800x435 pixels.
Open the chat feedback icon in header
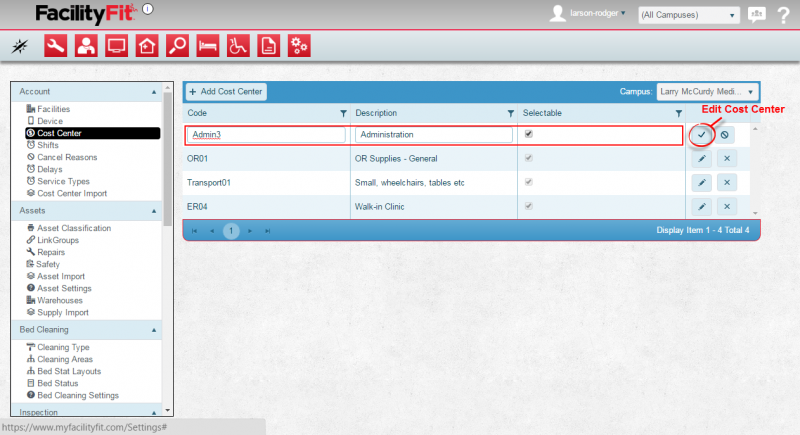click(x=757, y=14)
